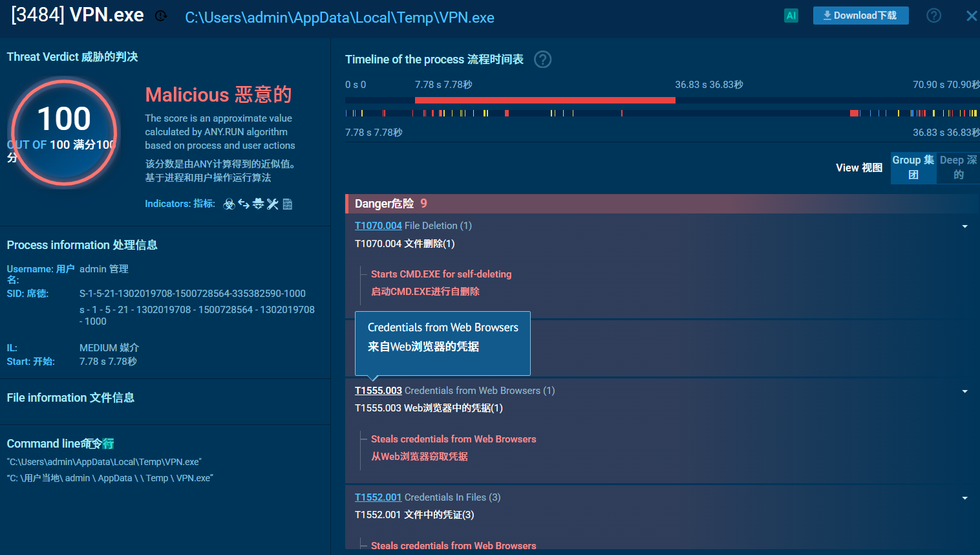Click the admin username value

[104, 269]
